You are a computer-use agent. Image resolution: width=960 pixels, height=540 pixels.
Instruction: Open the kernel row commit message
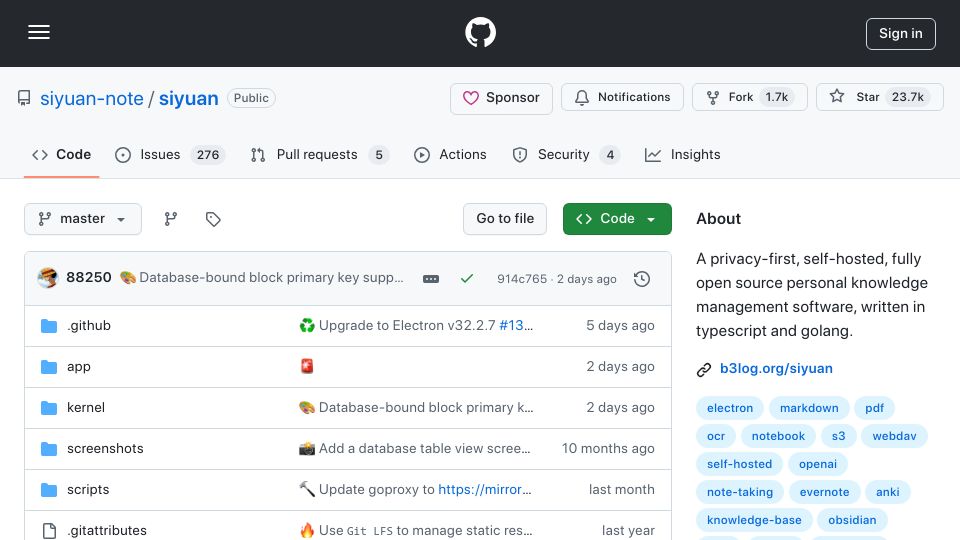[x=426, y=408]
